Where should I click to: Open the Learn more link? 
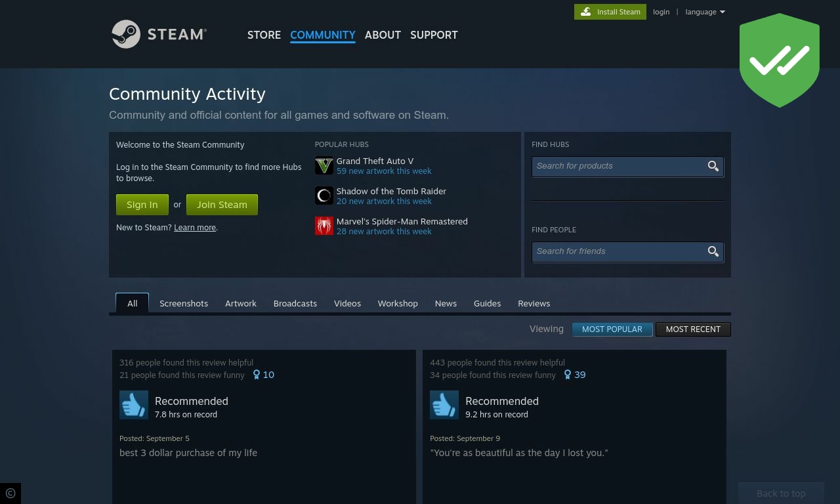click(195, 228)
